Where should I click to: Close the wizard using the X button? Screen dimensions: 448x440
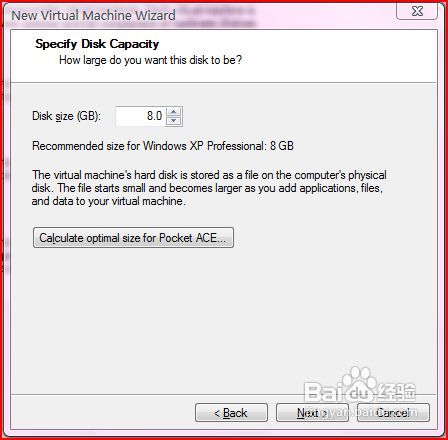pyautogui.click(x=417, y=11)
